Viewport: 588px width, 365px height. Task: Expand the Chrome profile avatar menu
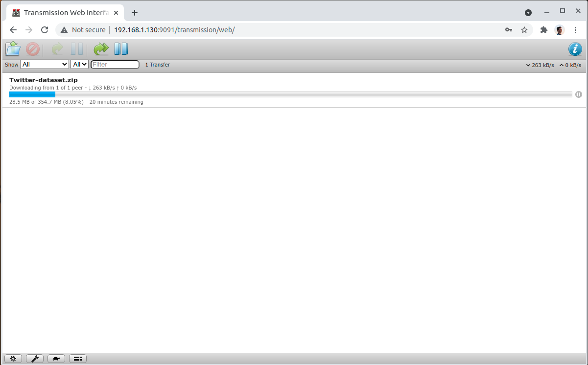click(559, 30)
